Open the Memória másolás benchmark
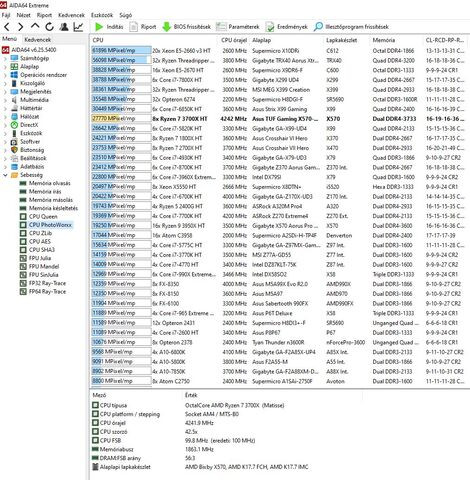 click(x=46, y=200)
